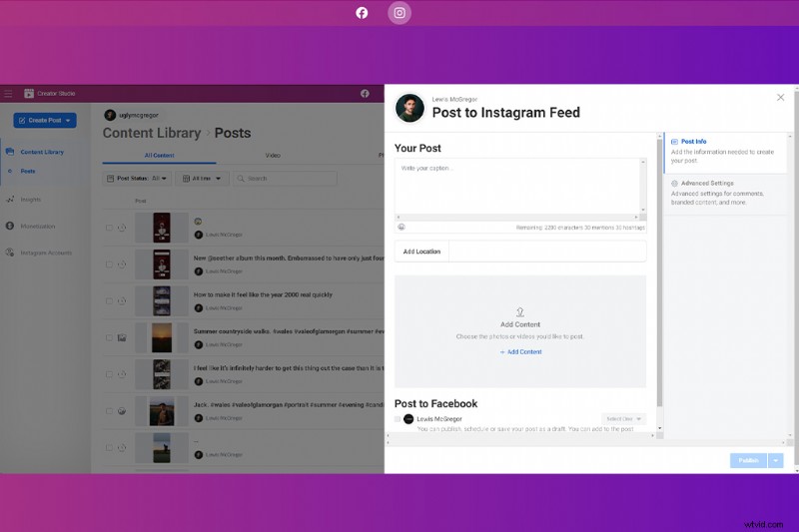This screenshot has width=799, height=532.
Task: Tick the checkbox for the last visible post row
Action: (x=109, y=447)
